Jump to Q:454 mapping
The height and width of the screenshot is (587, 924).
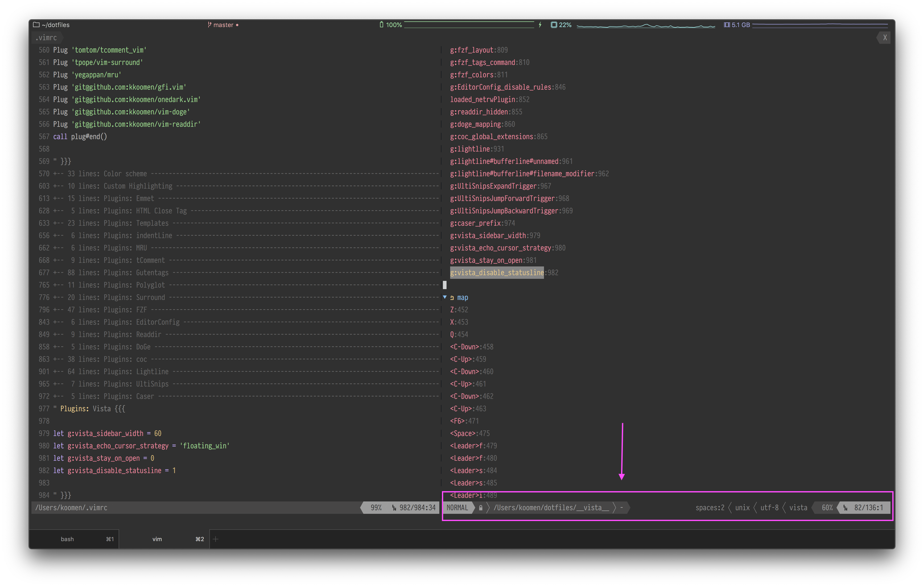click(x=459, y=334)
